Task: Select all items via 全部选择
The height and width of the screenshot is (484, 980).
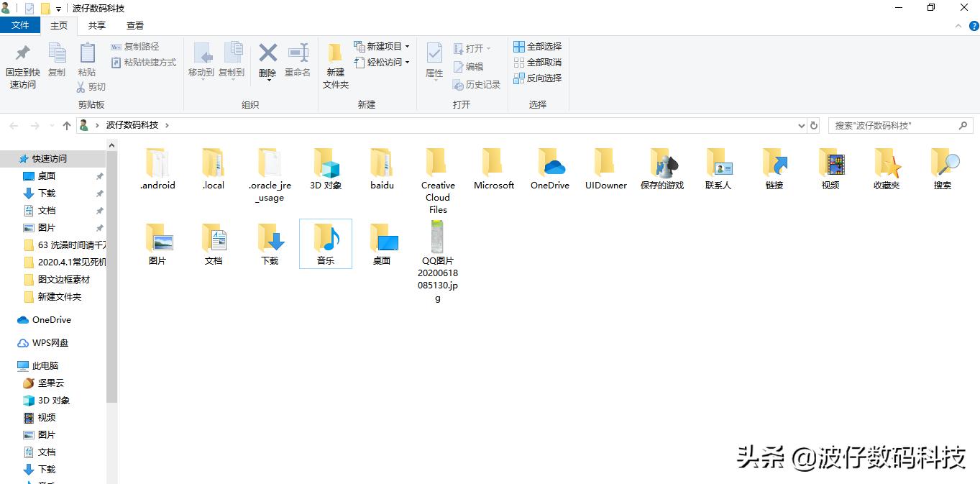Action: 538,46
